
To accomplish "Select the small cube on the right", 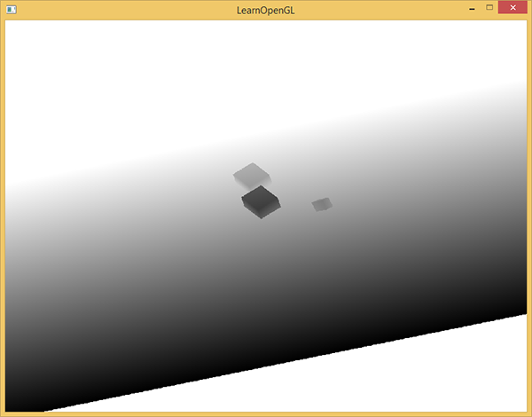I will pos(322,205).
